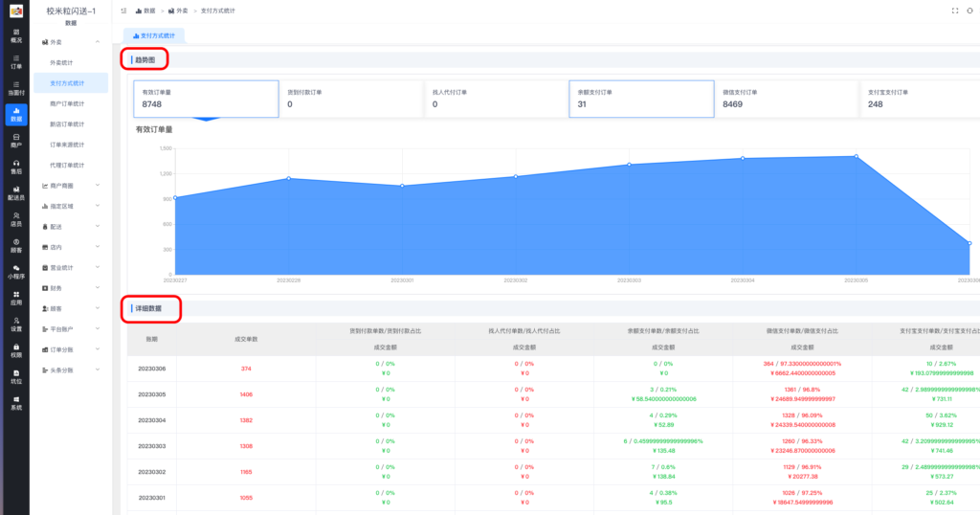
Task: Toggle sidebar collapse icon beside breadcrumb
Action: click(x=123, y=10)
